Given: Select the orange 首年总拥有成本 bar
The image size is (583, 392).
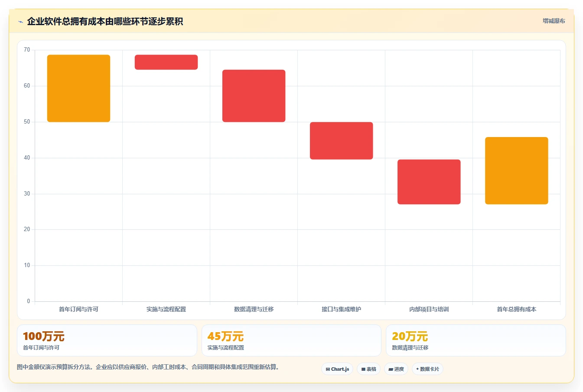Looking at the screenshot, I should (x=516, y=171).
